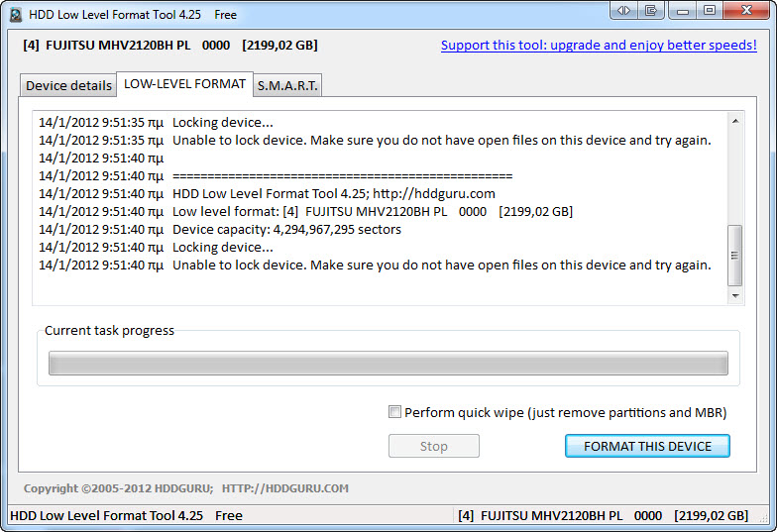Click the disabled Stop button
777x532 pixels.
click(x=434, y=446)
